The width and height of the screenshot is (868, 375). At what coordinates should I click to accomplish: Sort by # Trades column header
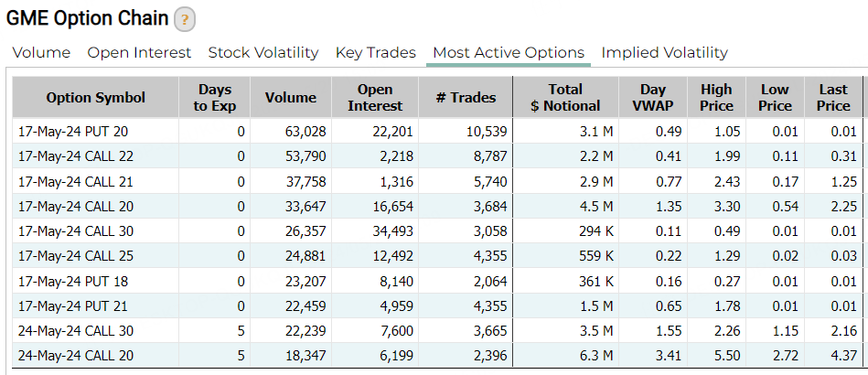pyautogui.click(x=466, y=98)
